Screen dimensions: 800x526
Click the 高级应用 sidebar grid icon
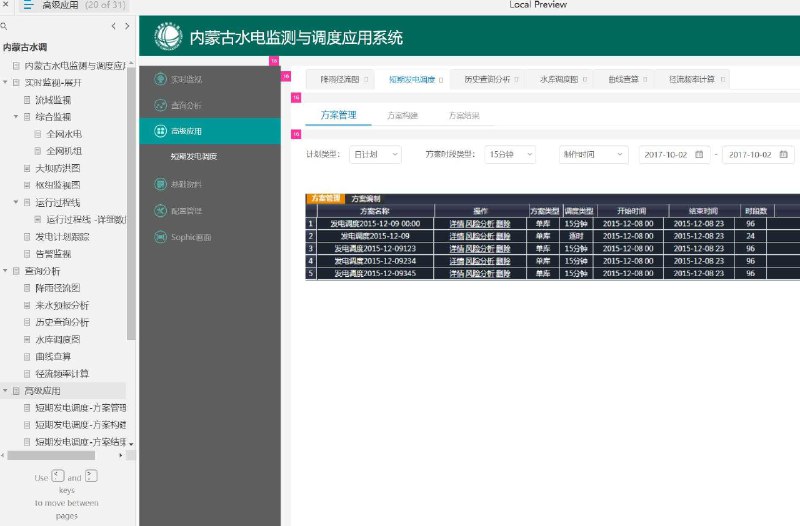pos(160,131)
